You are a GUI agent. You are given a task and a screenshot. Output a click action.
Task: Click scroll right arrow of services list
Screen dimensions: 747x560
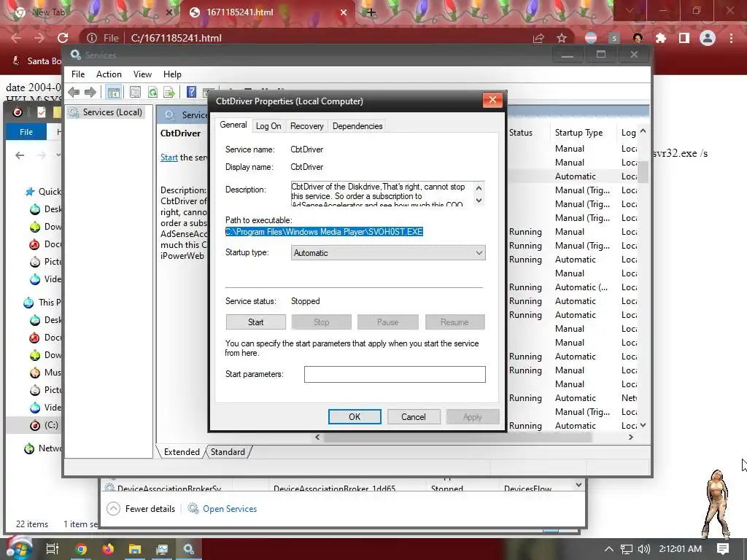pyautogui.click(x=631, y=437)
